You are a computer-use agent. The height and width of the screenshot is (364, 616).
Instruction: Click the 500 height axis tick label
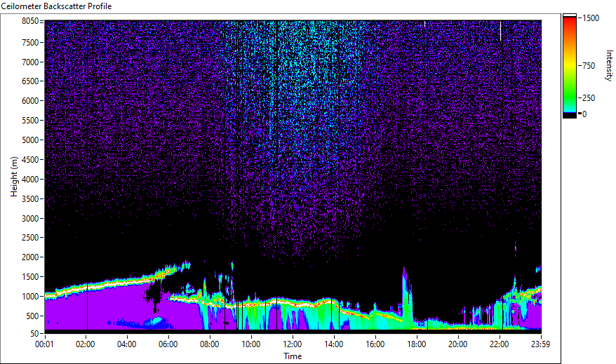click(x=32, y=316)
